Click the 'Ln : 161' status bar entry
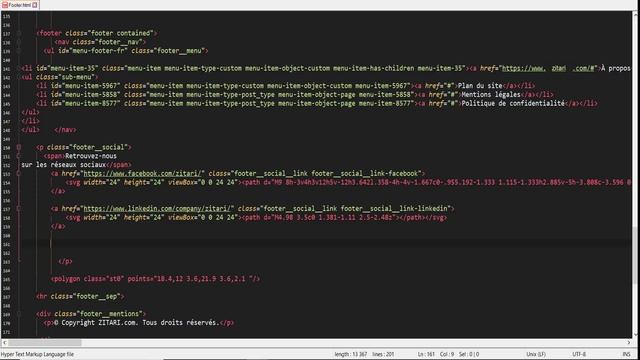 (x=426, y=354)
